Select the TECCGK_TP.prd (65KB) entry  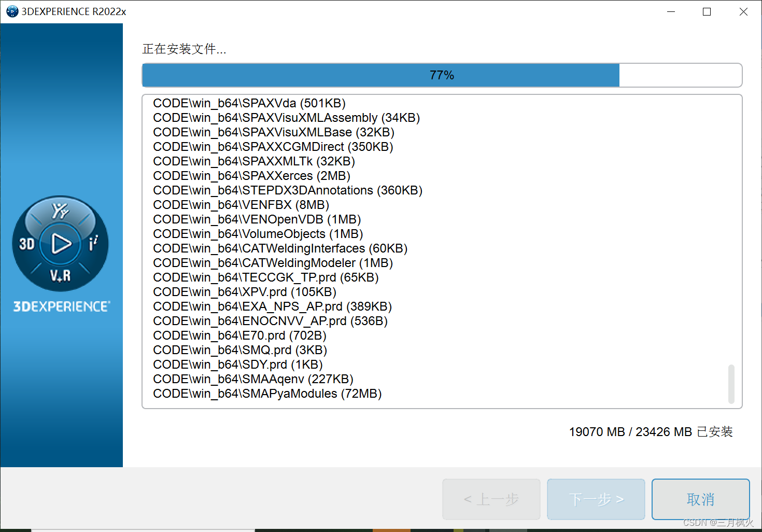click(266, 277)
